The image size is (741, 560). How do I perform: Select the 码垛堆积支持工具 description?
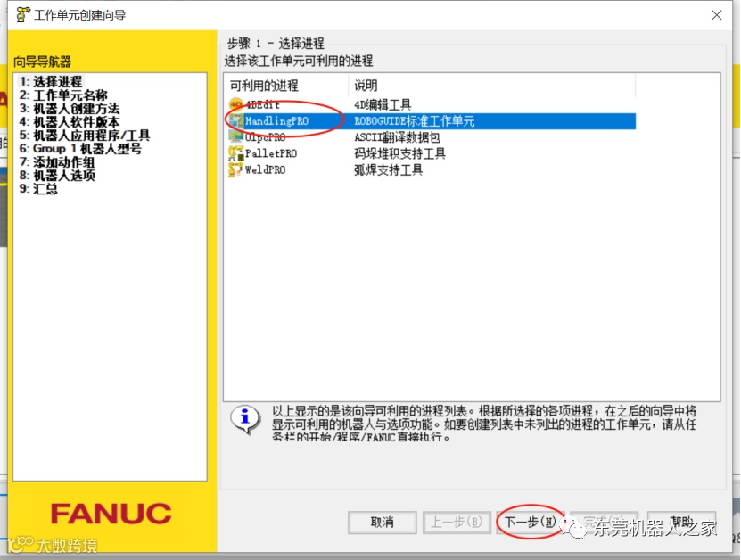pyautogui.click(x=399, y=153)
